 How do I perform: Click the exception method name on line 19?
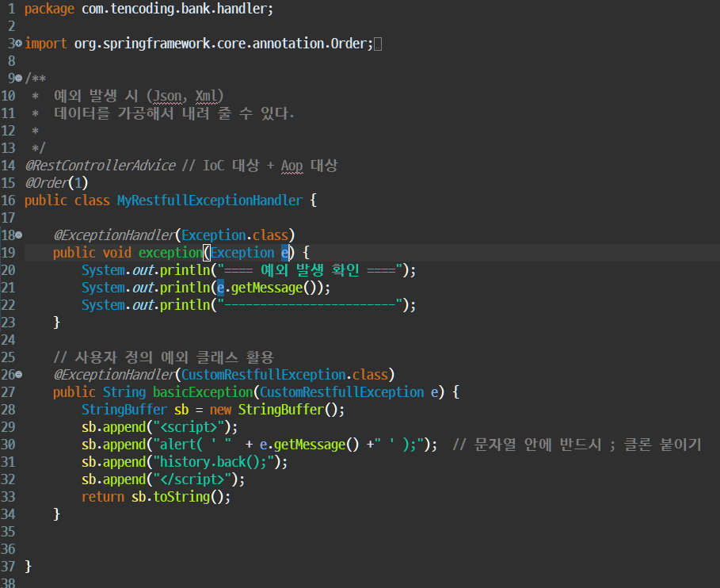click(170, 253)
